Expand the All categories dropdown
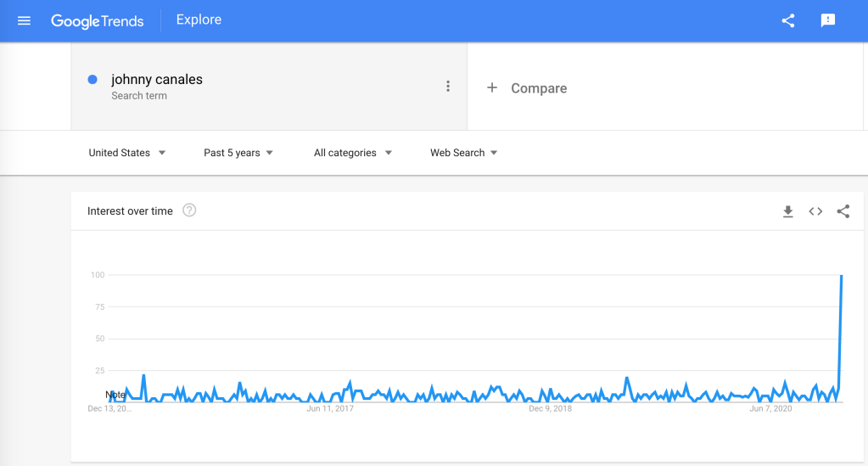 click(353, 153)
